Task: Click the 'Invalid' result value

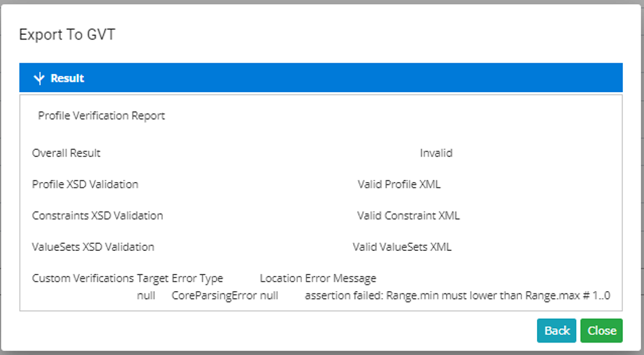Action: [436, 153]
